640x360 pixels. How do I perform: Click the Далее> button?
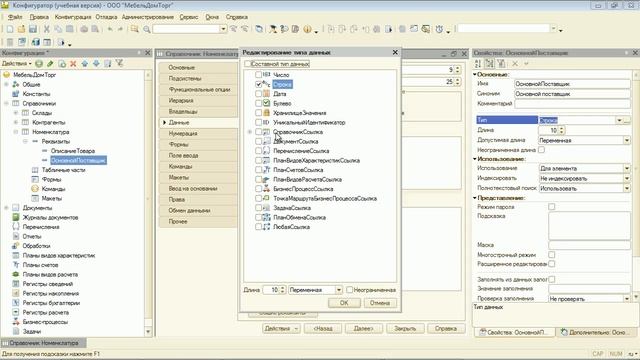point(363,329)
